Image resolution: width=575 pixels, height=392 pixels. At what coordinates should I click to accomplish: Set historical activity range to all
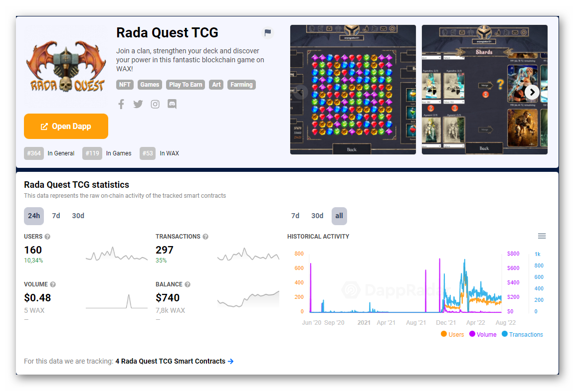(339, 216)
